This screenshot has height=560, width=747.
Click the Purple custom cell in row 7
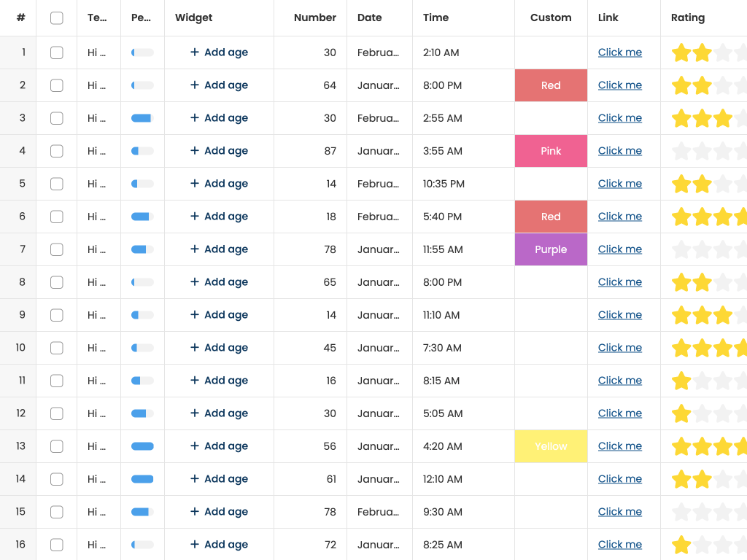pos(551,249)
